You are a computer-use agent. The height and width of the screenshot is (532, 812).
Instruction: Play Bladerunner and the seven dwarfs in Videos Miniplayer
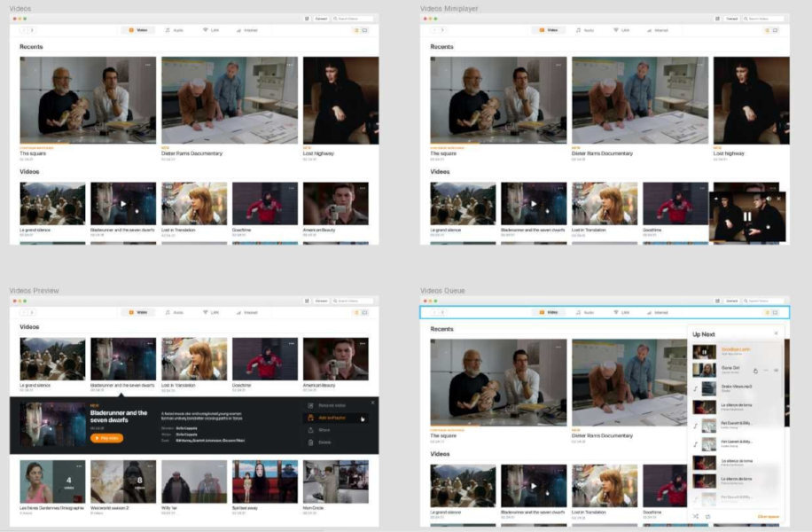tap(534, 204)
